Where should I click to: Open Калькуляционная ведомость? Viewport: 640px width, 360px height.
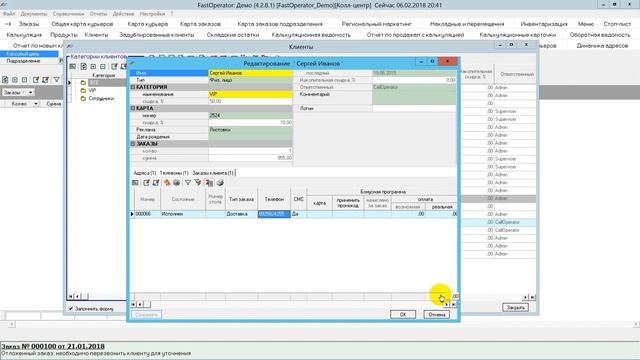311,35
